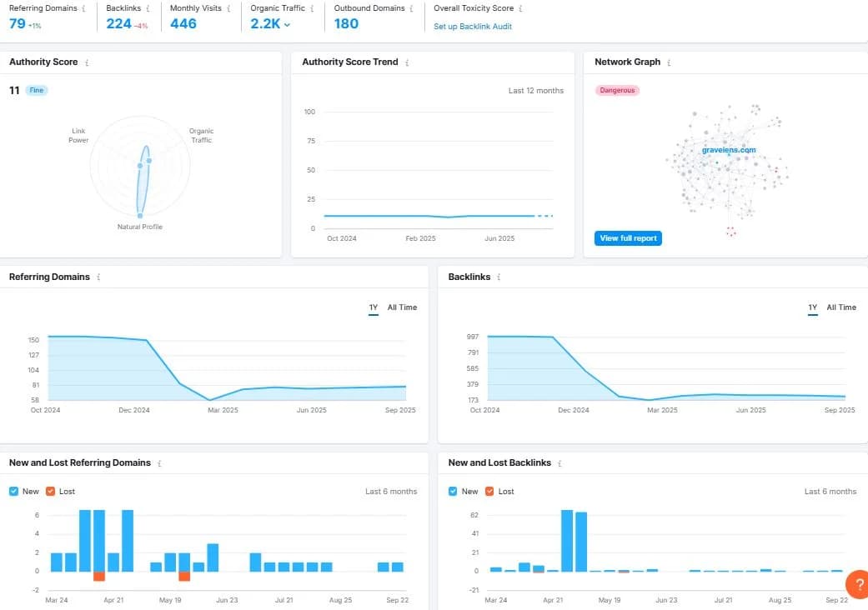The image size is (868, 610).
Task: Open info icon for New and Lost Referring Domains
Action: (x=159, y=463)
